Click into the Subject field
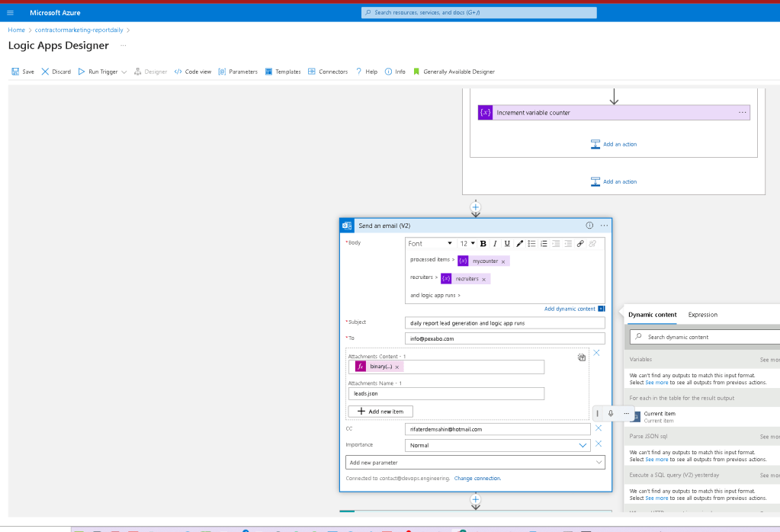Viewport: 780px width, 532px height. pyautogui.click(x=505, y=322)
